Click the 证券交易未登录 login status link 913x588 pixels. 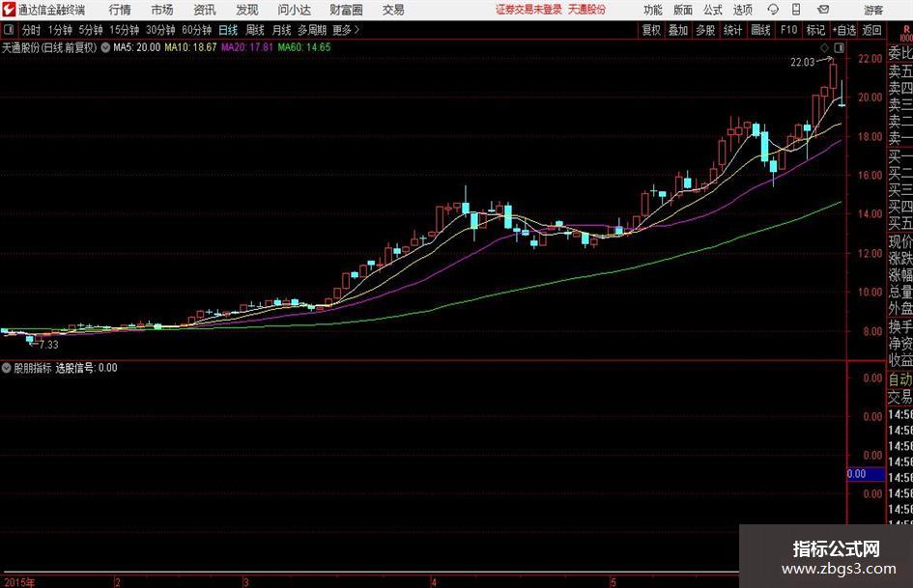click(528, 10)
